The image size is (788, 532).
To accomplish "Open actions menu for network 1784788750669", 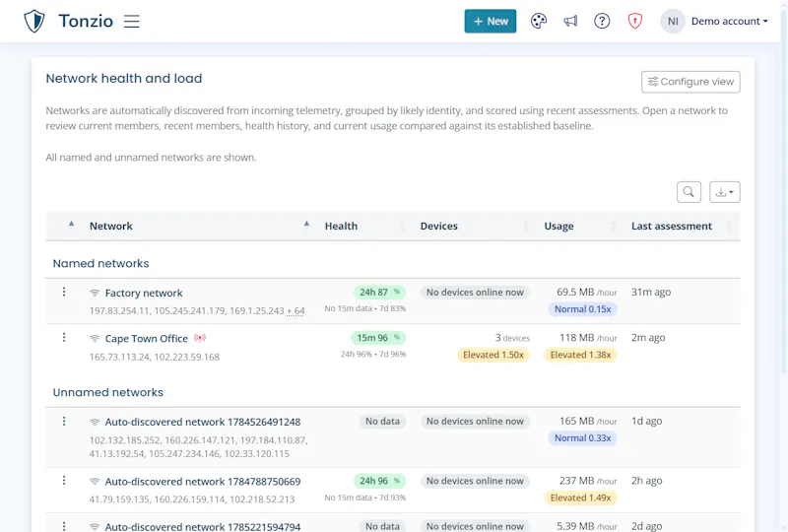I will pyautogui.click(x=64, y=480).
